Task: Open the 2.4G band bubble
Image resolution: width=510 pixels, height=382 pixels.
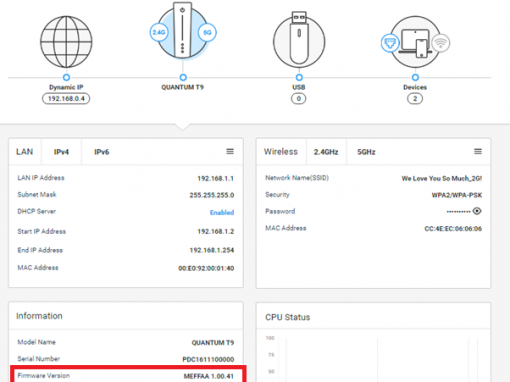Action: 159,32
